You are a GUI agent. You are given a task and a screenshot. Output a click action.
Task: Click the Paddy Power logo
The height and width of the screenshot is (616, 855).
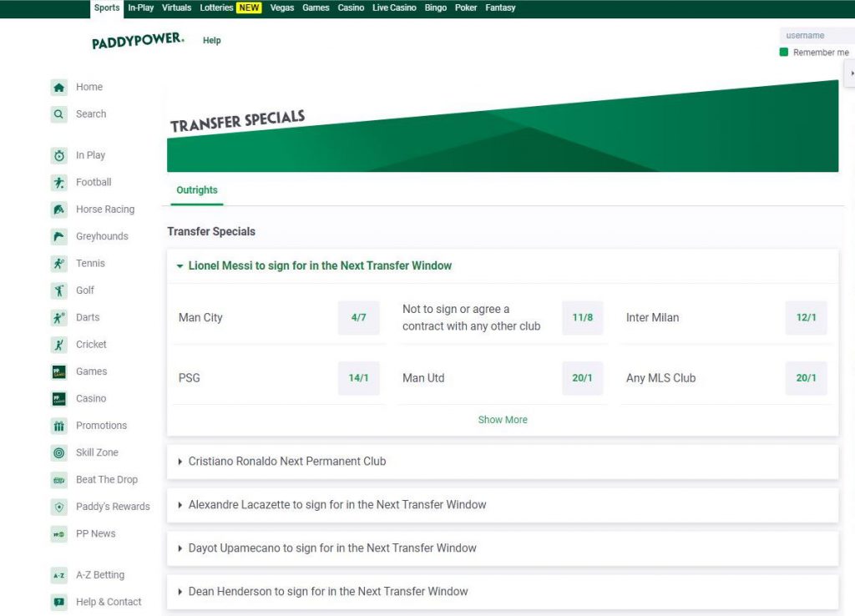tap(138, 40)
